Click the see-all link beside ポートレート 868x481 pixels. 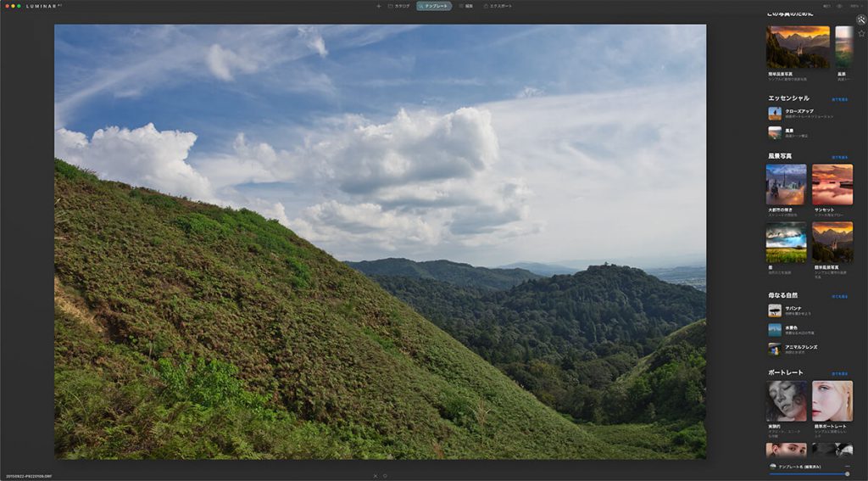click(839, 374)
